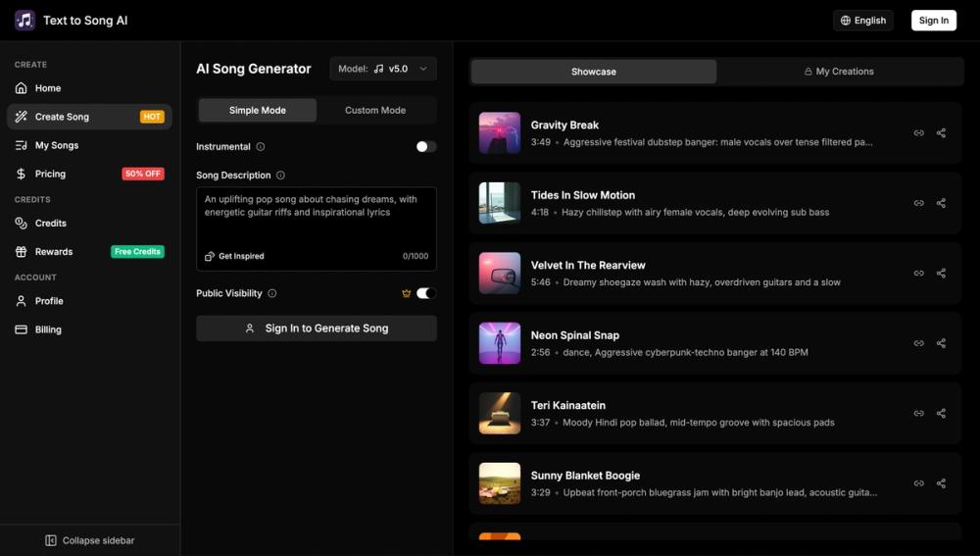
Task: Share icon for Sunny Blanket Boogie
Action: (941, 482)
